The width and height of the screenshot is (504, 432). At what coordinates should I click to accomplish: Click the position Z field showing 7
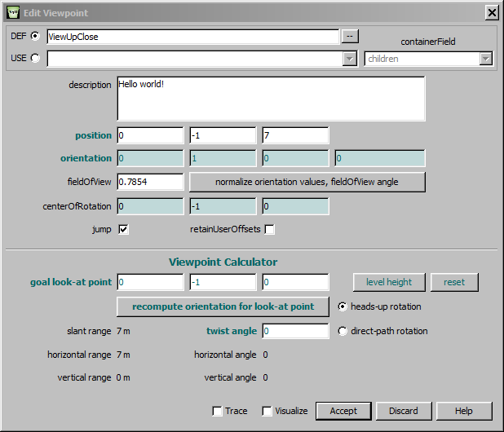(295, 135)
